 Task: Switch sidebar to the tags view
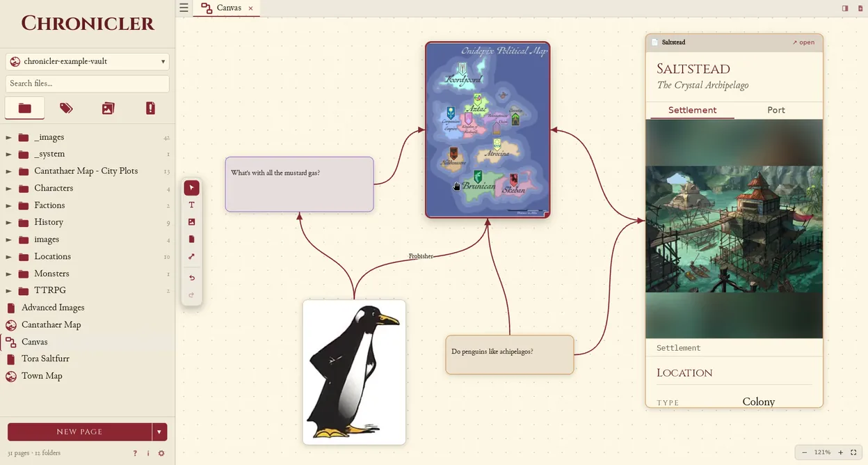[66, 108]
